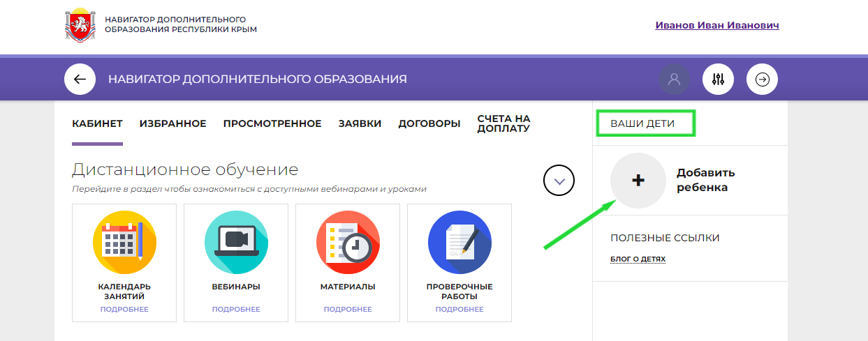
Task: Click Подробнее under Календарь занятий
Action: [124, 309]
